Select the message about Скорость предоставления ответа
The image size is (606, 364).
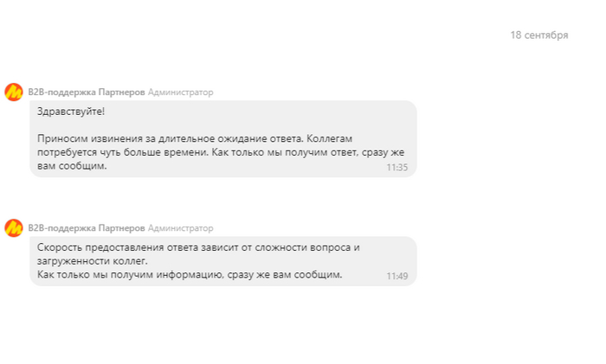tap(223, 261)
